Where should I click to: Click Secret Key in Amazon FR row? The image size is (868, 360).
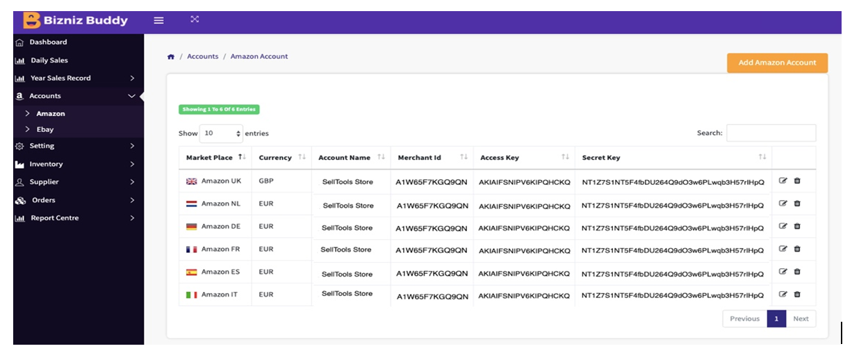673,251
